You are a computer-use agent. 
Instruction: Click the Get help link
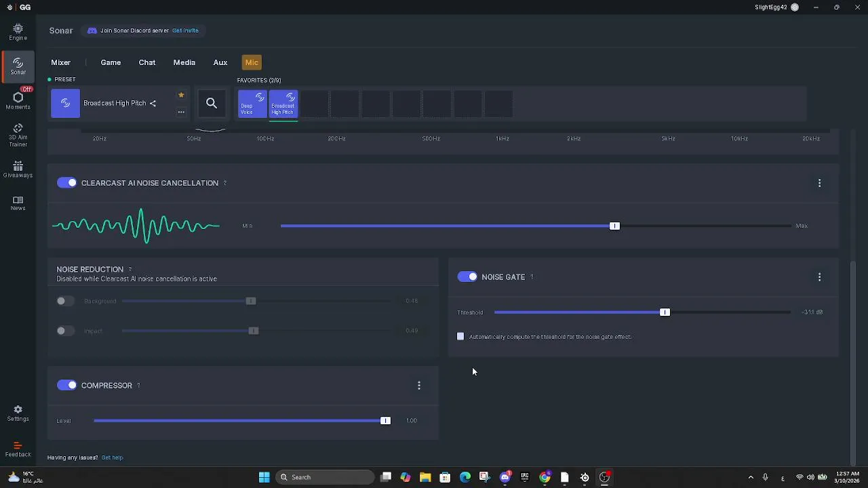pyautogui.click(x=112, y=457)
